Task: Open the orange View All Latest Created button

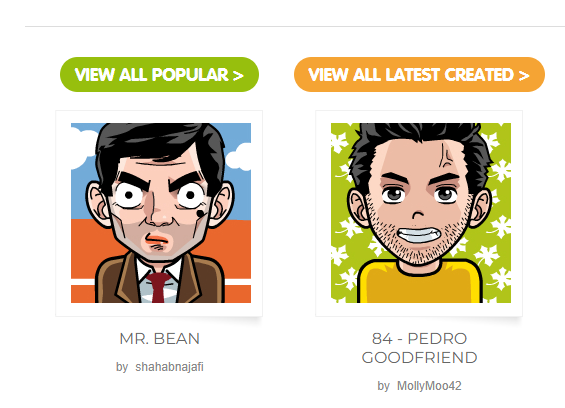Action: click(419, 75)
